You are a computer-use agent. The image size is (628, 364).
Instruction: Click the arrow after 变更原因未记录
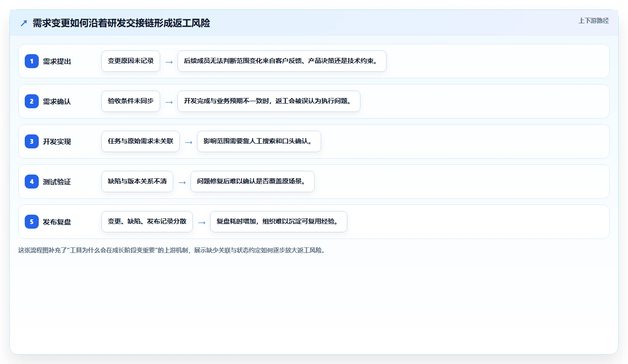[x=169, y=62]
